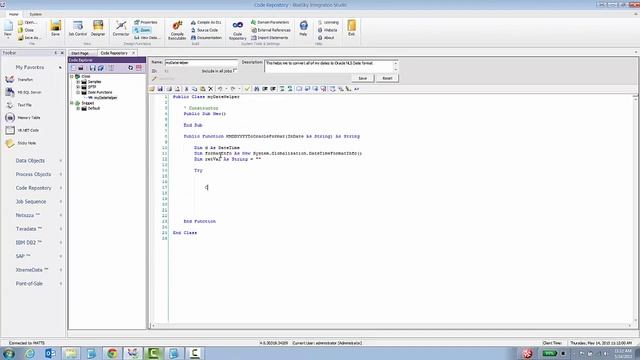This screenshot has width=640, height=360.
Task: Toggle the Include in all jobs checkbox
Action: pos(235,71)
